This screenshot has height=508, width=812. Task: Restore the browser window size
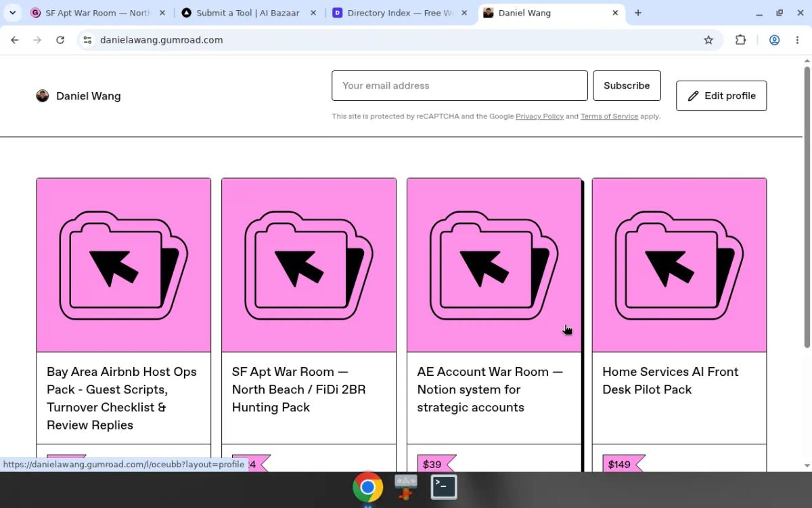[780, 13]
